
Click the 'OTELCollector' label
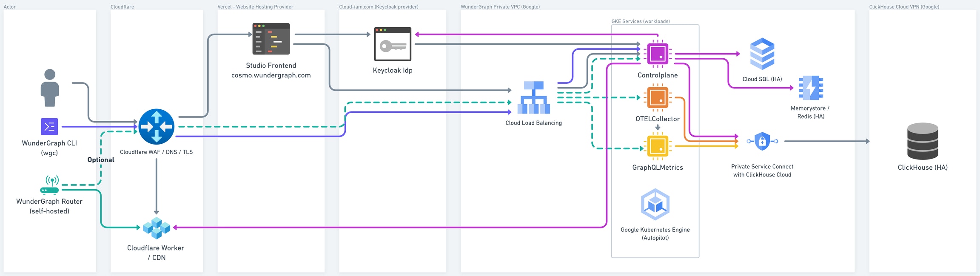pyautogui.click(x=658, y=119)
